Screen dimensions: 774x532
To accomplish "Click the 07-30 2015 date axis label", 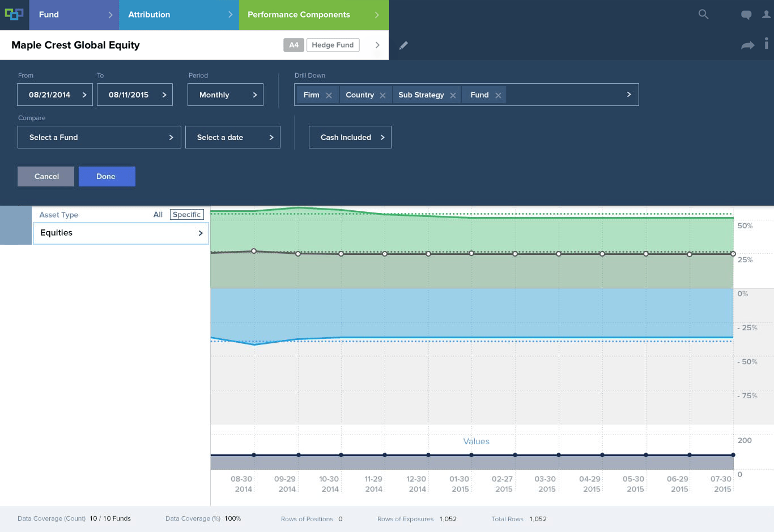I will (x=721, y=484).
